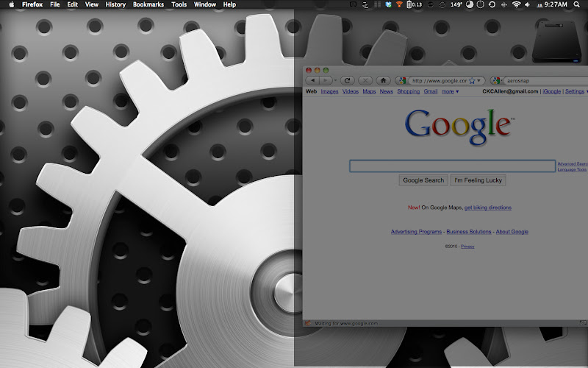Screen dimensions: 588x368
Task: Click the volume speaker menu bar icon
Action: (x=528, y=4)
